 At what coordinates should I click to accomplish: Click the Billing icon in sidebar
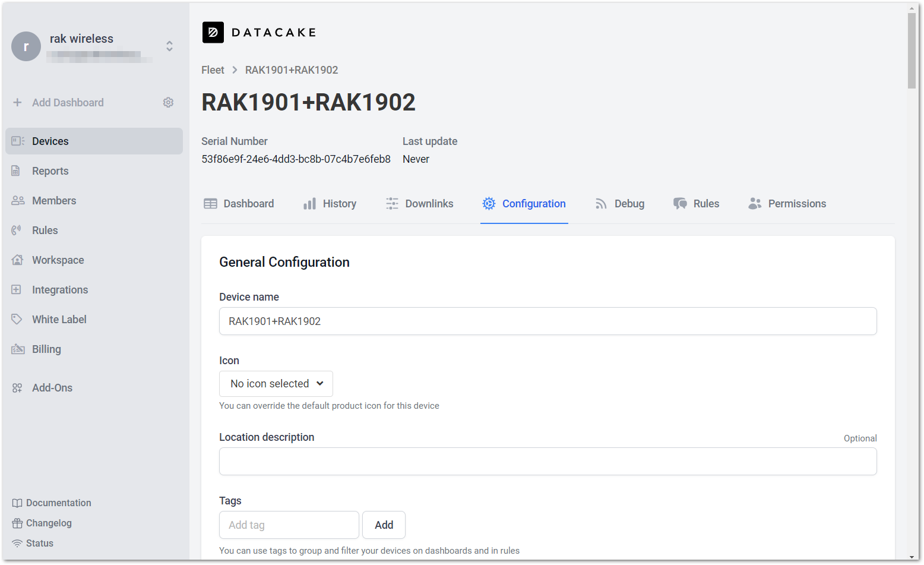click(18, 349)
